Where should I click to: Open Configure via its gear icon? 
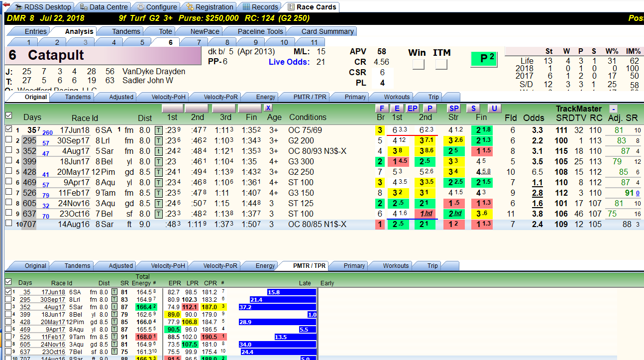pyautogui.click(x=141, y=7)
